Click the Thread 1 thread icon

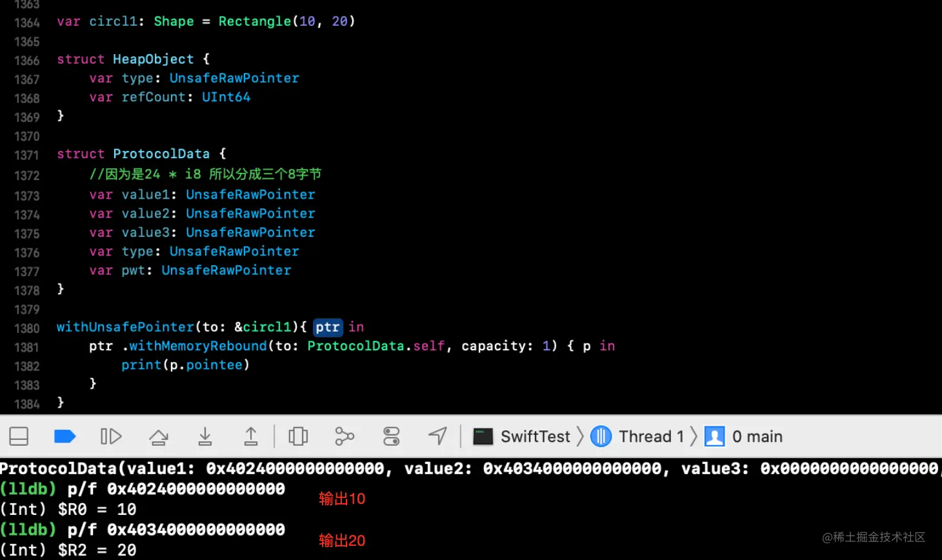(x=601, y=437)
